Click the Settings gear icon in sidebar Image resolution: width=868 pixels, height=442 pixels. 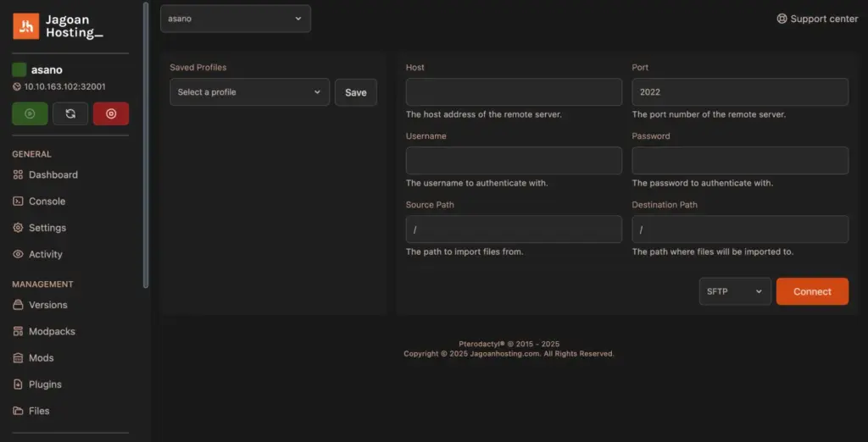pyautogui.click(x=18, y=228)
